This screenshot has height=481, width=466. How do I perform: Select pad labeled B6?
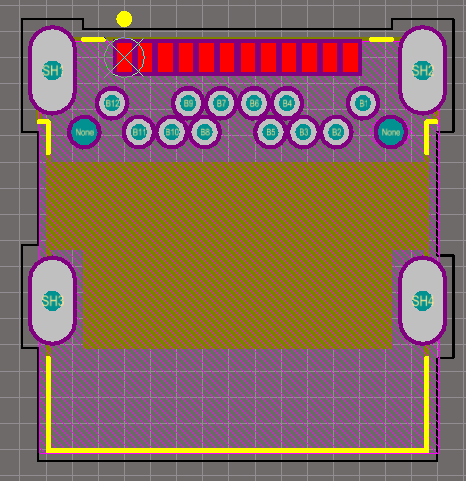point(254,103)
